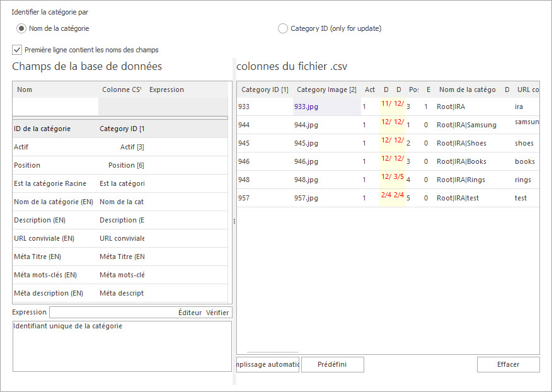Select the 'Méta Titre (EN)' field row
552x392 pixels.
pyautogui.click(x=120, y=257)
